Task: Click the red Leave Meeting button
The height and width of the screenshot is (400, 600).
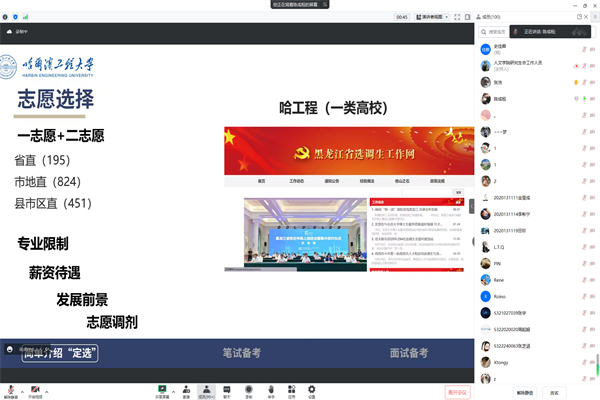Action: coord(456,392)
